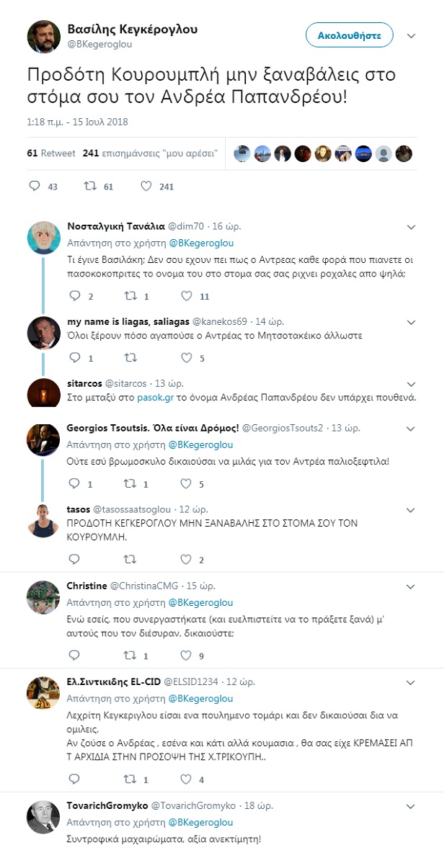Open the main tweet's options chevron
This screenshot has height=868, width=447.
[x=411, y=35]
